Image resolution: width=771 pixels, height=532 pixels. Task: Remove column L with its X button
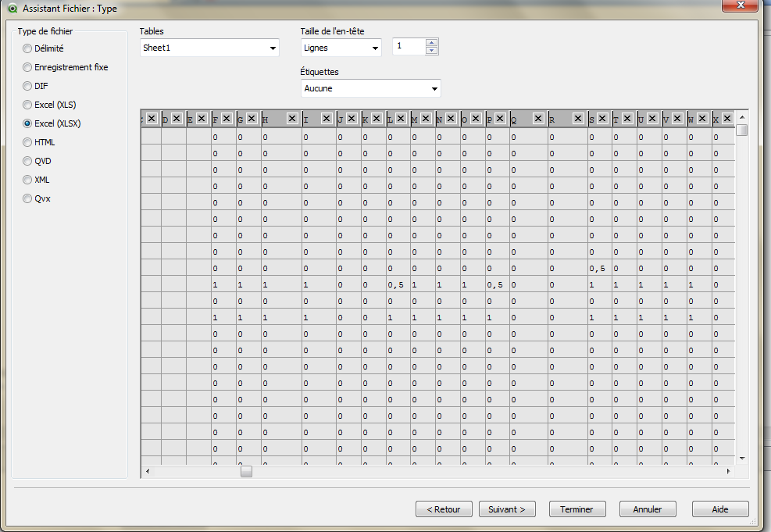(401, 119)
